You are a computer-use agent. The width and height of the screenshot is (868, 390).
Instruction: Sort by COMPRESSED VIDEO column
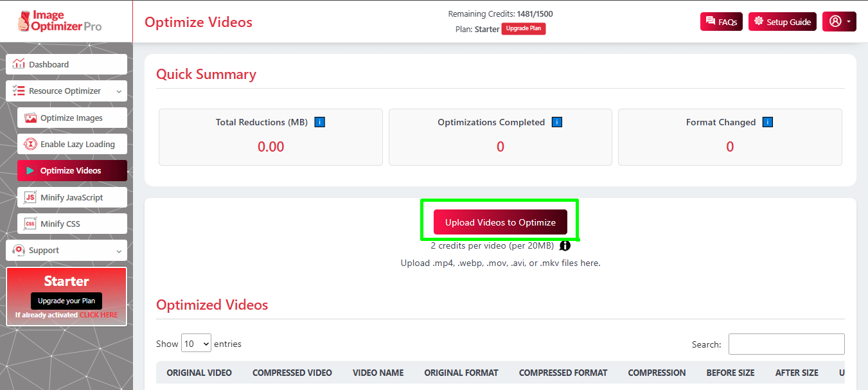pyautogui.click(x=292, y=373)
